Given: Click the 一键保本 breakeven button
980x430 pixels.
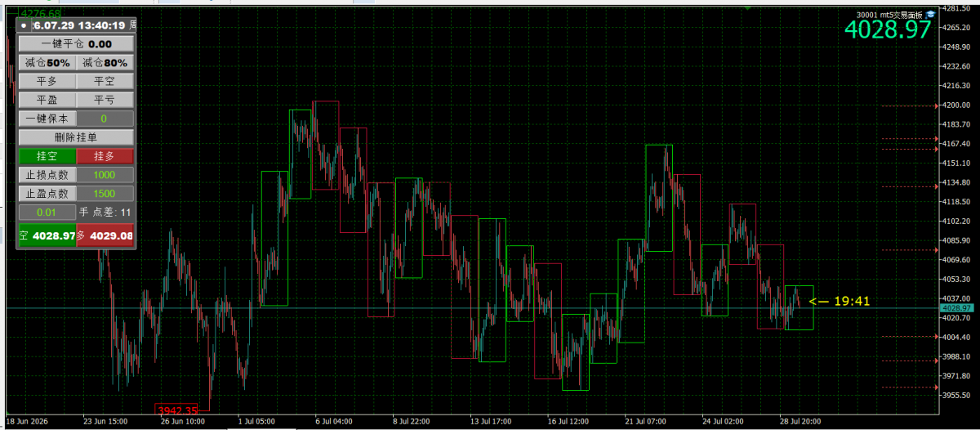Looking at the screenshot, I should (x=47, y=119).
